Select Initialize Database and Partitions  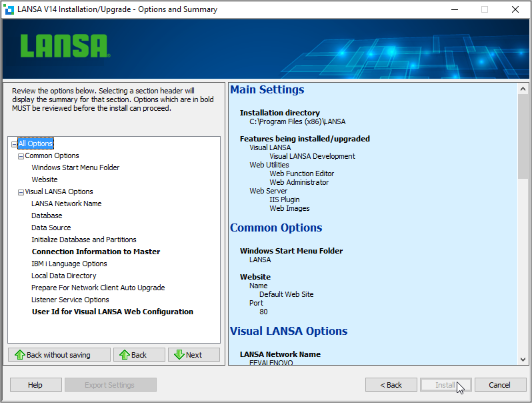(x=84, y=240)
